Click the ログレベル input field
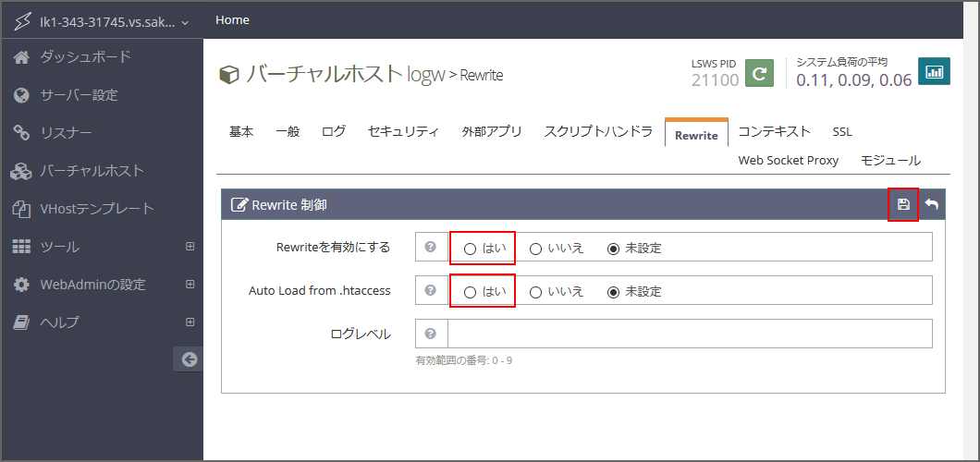Viewport: 980px width, 462px height. coord(689,334)
